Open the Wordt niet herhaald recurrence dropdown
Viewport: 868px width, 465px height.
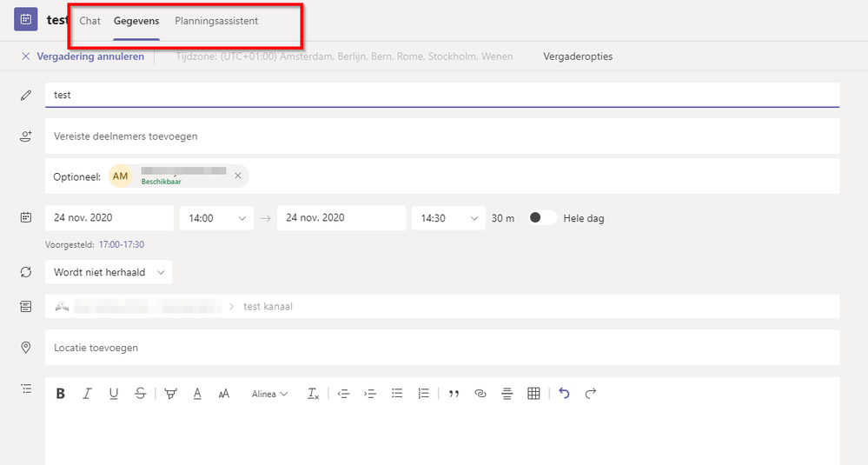click(x=109, y=272)
